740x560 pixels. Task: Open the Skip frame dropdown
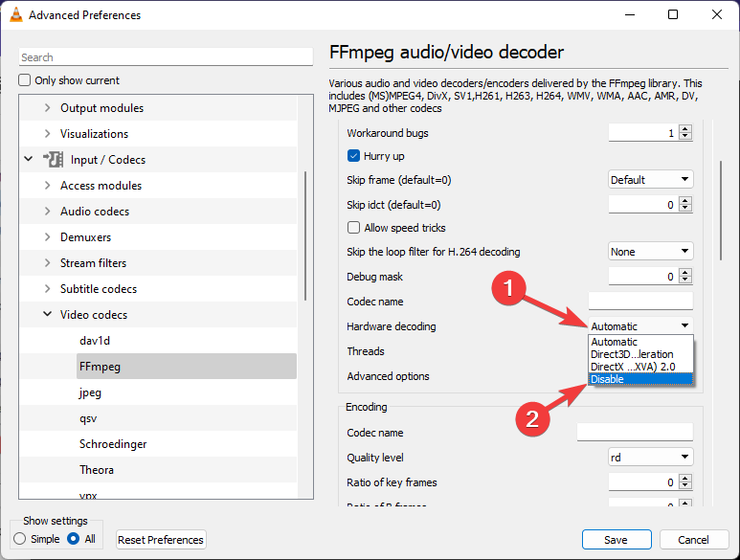coord(650,180)
